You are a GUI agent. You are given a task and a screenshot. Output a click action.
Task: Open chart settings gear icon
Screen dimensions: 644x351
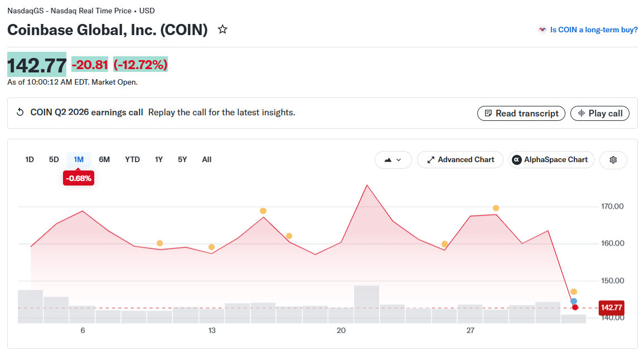[x=613, y=160]
